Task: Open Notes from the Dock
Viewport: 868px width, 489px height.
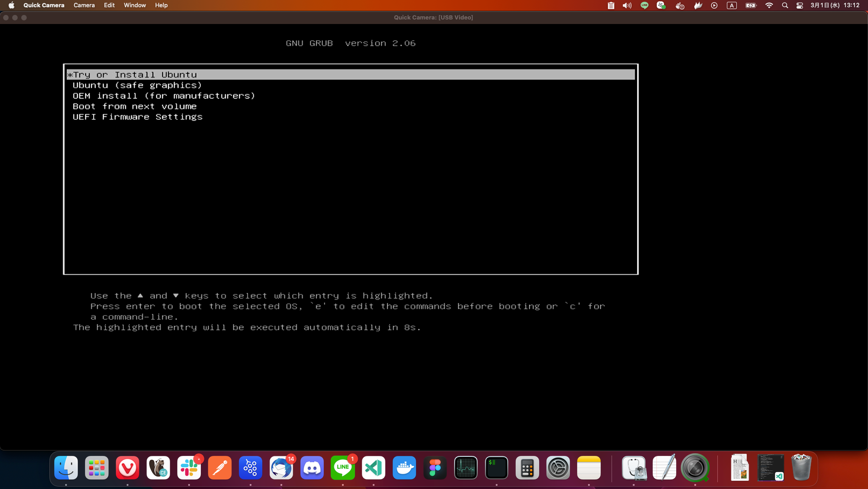Action: [589, 468]
